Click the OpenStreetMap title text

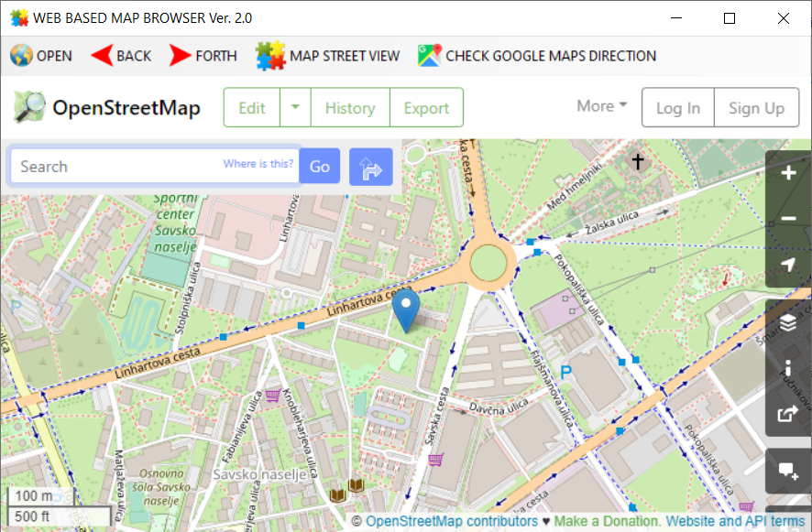click(x=126, y=108)
